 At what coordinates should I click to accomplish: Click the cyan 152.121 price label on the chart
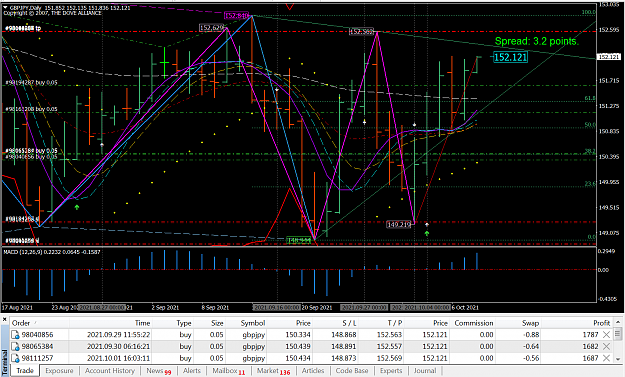tap(510, 57)
